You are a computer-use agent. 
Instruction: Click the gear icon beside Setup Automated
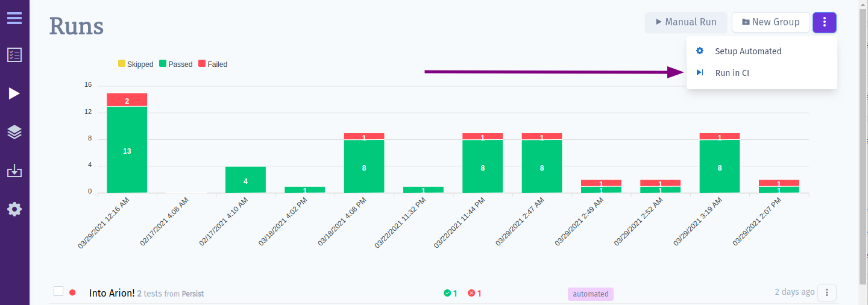[700, 51]
